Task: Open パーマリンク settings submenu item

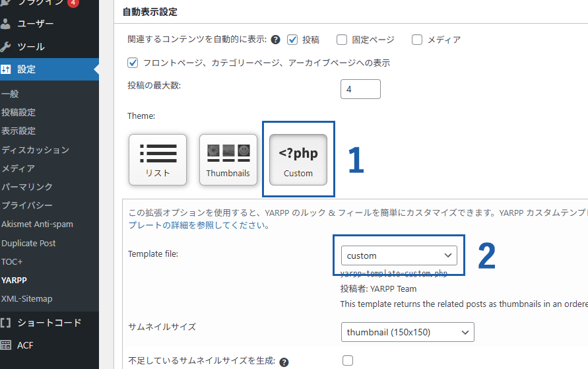Action: (x=27, y=187)
